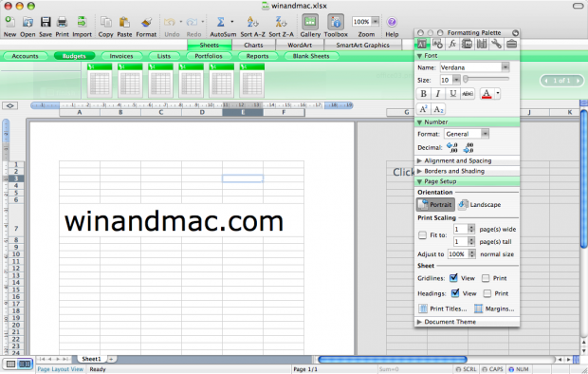Click the AutoSum sigma icon
This screenshot has height=374, width=588.
[x=220, y=22]
